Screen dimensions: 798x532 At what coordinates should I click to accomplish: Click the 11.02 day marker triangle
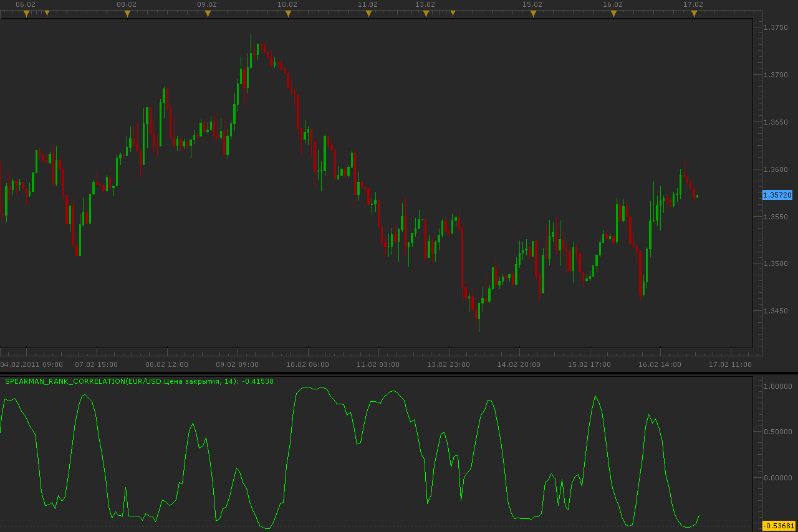coord(368,13)
